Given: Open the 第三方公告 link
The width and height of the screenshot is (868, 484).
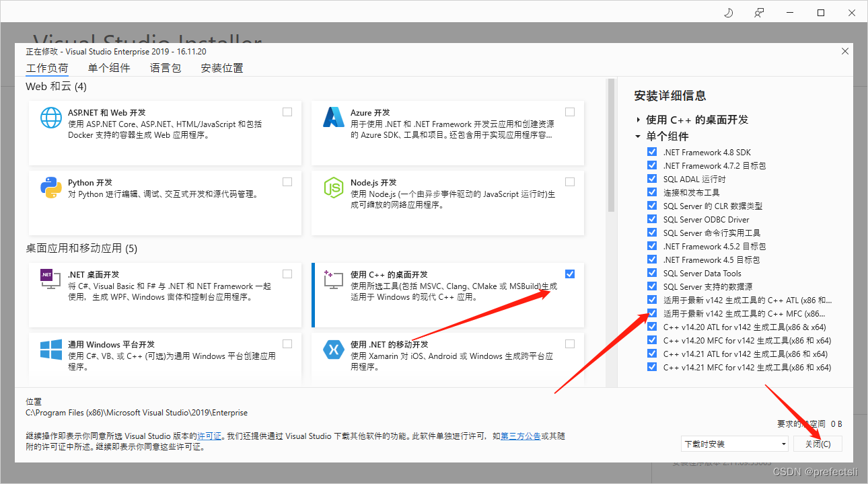Looking at the screenshot, I should pyautogui.click(x=521, y=436).
